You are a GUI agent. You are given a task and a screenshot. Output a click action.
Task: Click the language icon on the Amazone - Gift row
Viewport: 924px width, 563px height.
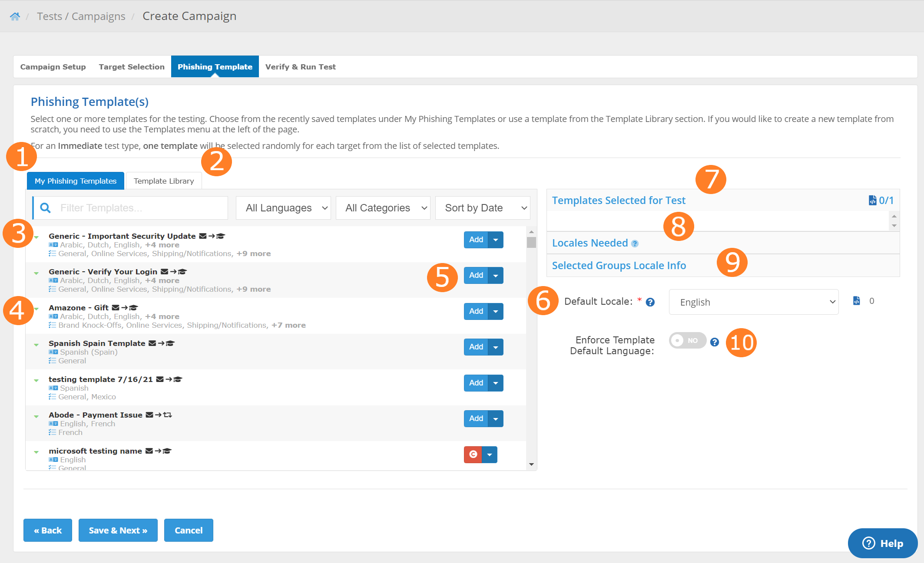point(53,316)
